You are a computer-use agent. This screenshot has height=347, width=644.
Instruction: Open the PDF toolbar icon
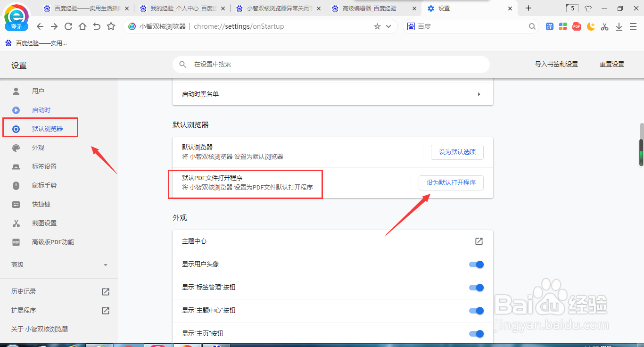pos(576,26)
